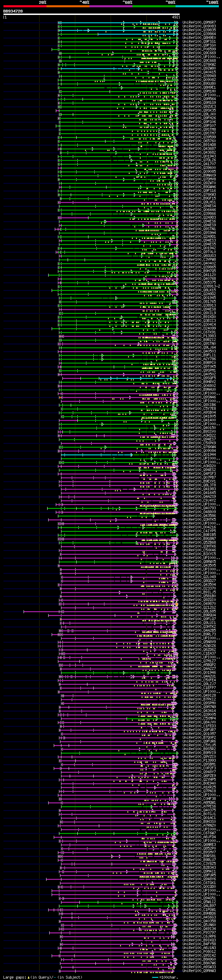Select the UniRef100_B9GUB0 label

(199, 84)
